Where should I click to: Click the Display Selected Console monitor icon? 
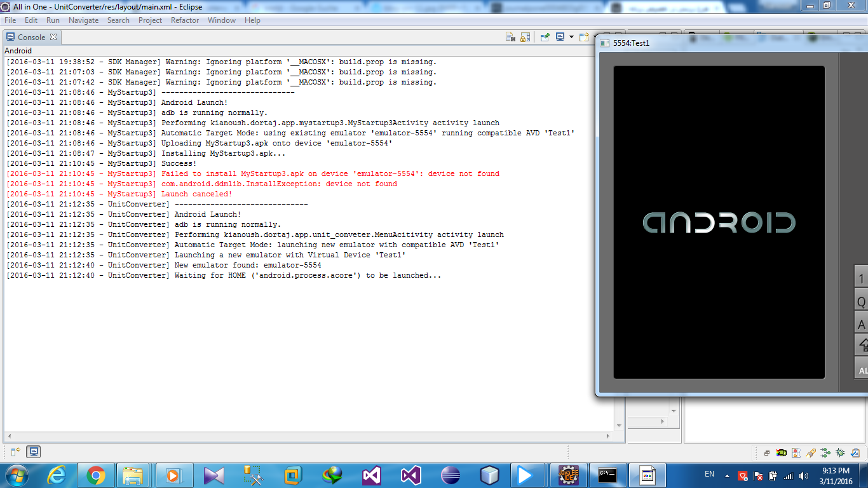pos(560,37)
